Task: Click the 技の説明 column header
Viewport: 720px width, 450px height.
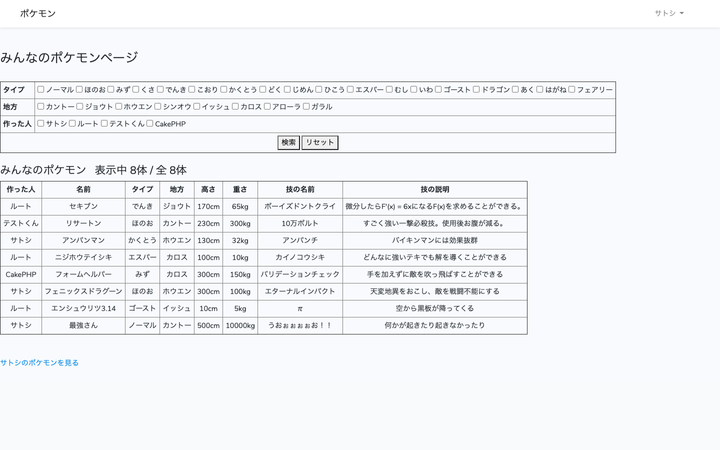Action: 435,189
